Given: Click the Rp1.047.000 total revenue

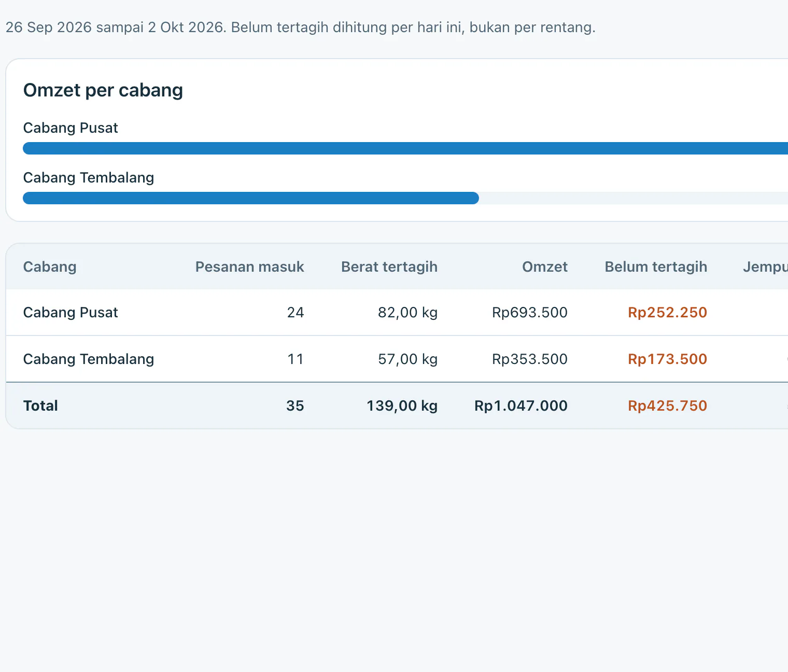Looking at the screenshot, I should point(521,405).
